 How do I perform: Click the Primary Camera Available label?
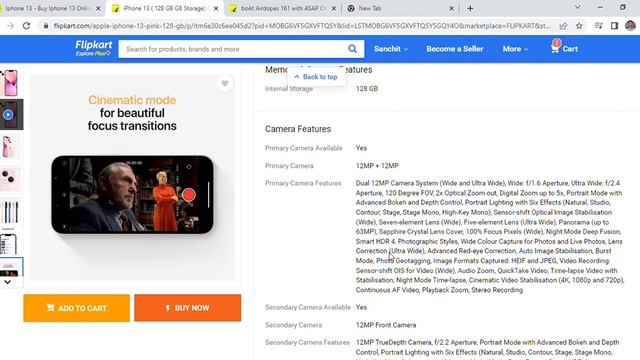[304, 148]
